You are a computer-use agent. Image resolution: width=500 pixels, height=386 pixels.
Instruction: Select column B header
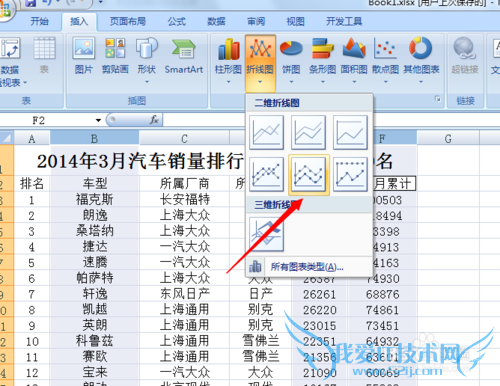pyautogui.click(x=94, y=138)
